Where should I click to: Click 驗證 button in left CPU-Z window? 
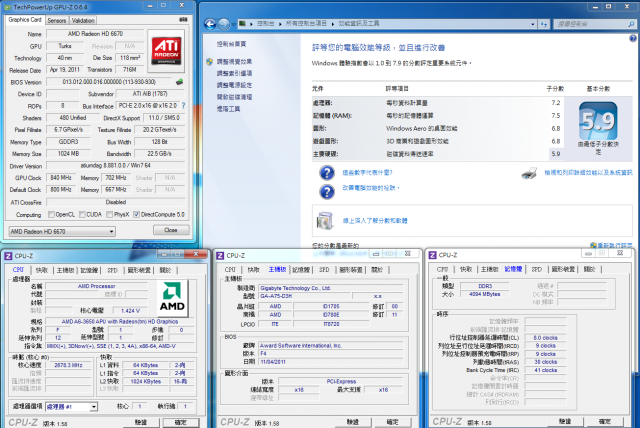(x=141, y=423)
